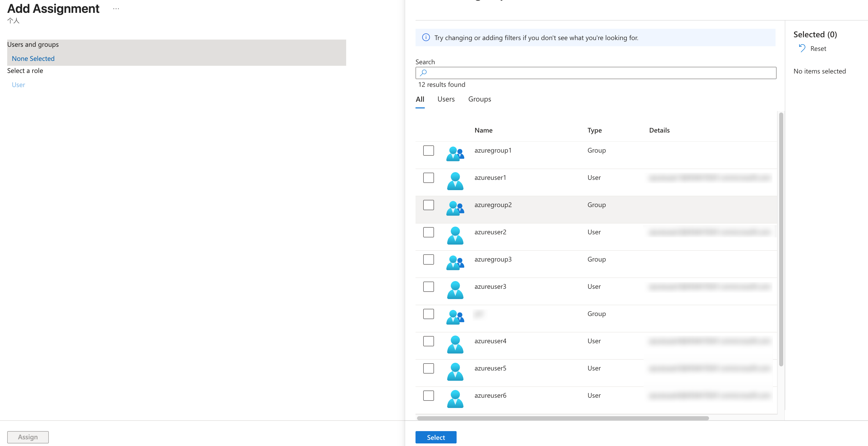
Task: Click the Reset undo arrow icon
Action: click(x=802, y=49)
